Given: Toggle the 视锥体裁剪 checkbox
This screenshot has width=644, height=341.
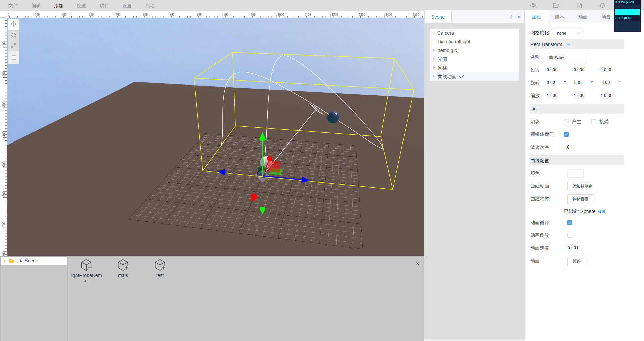Looking at the screenshot, I should click(566, 134).
